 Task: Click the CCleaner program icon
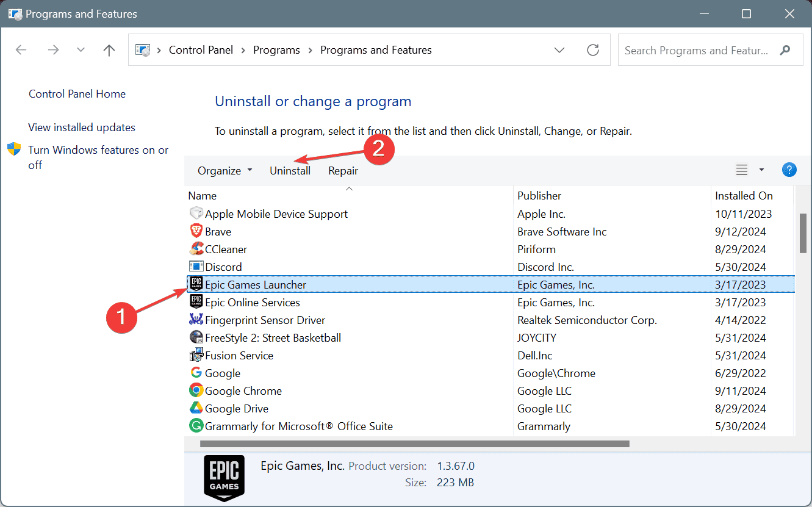pyautogui.click(x=196, y=249)
